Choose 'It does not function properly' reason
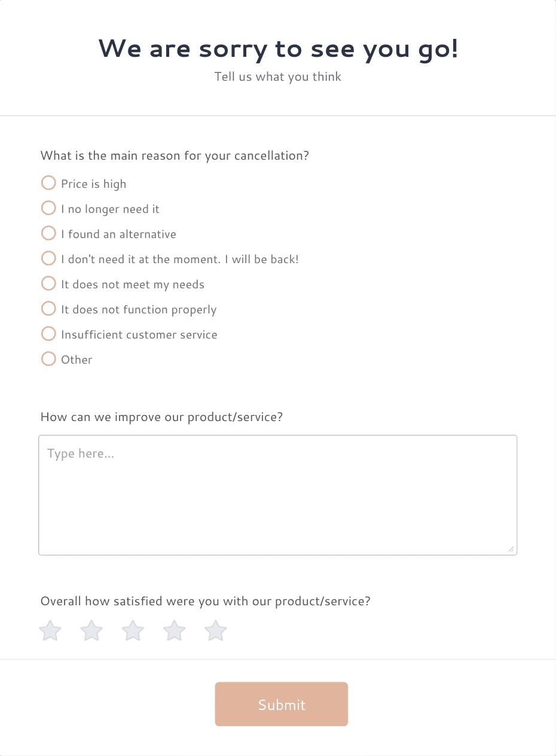Image resolution: width=556 pixels, height=756 pixels. click(x=48, y=308)
